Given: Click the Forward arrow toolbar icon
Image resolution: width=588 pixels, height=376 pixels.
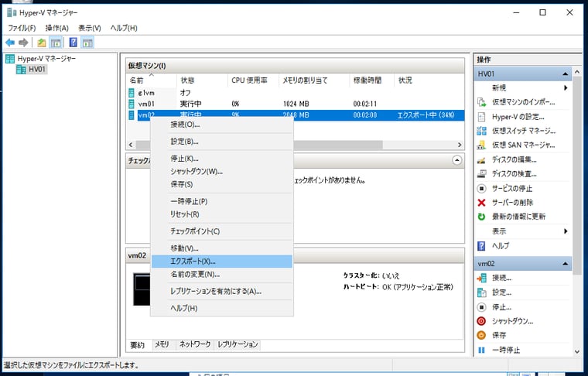Looking at the screenshot, I should pyautogui.click(x=23, y=43).
